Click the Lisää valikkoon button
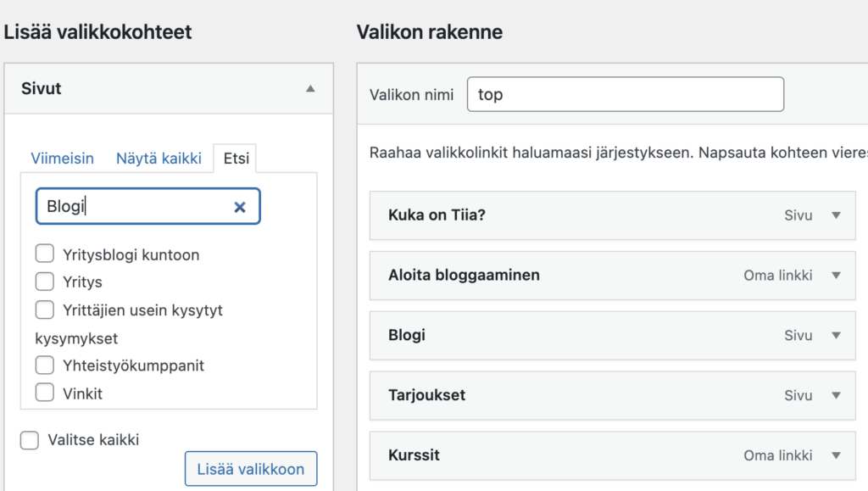 pos(251,469)
